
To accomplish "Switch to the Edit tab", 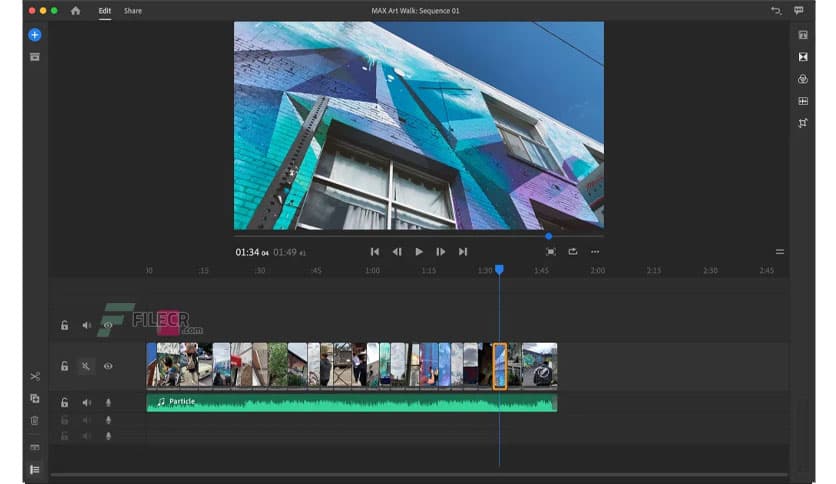I will point(104,11).
